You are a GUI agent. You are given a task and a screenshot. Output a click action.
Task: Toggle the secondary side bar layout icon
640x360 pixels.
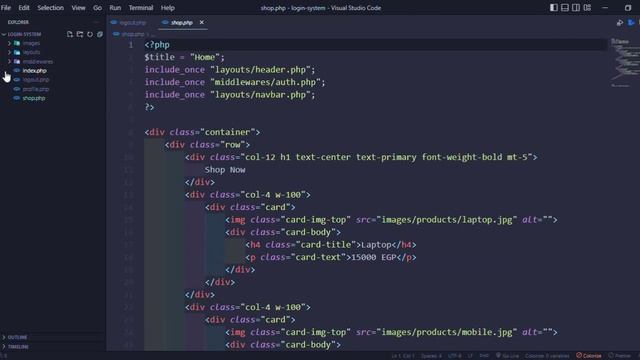[x=576, y=8]
